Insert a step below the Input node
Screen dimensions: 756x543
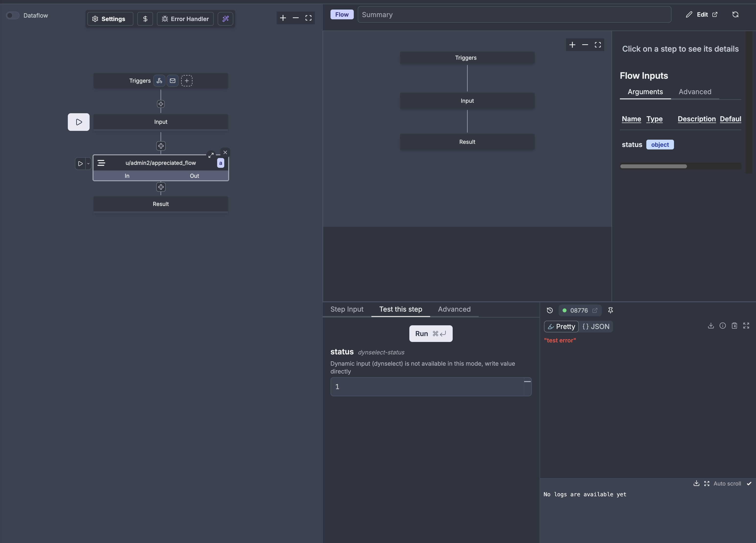[x=161, y=146]
